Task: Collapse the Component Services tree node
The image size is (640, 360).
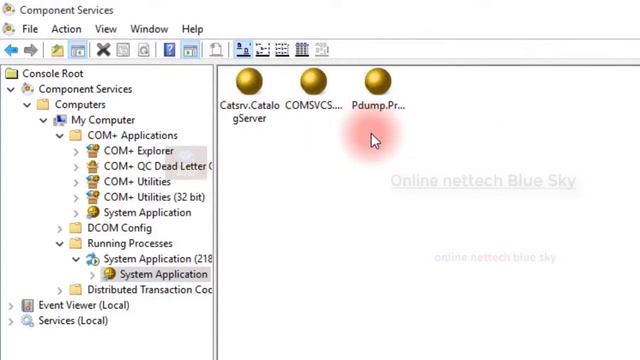Action: [11, 89]
